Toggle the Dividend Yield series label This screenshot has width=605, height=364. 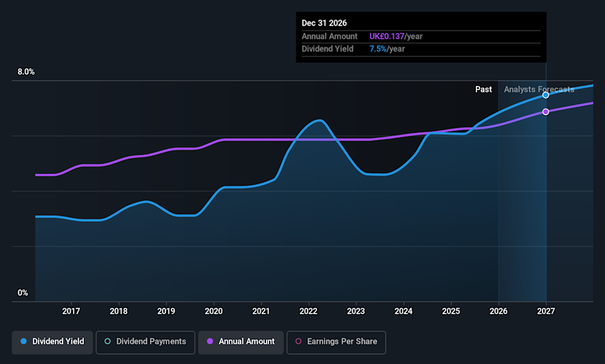tap(57, 341)
